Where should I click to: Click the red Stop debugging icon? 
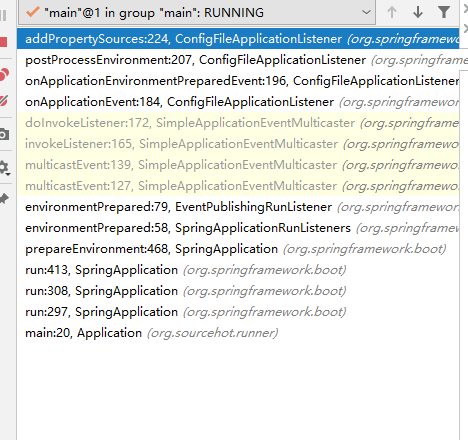click(3, 42)
